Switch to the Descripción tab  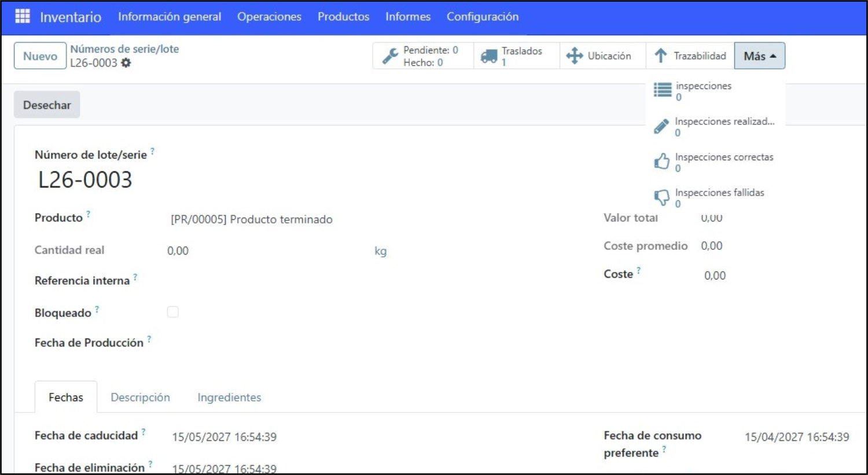(140, 397)
